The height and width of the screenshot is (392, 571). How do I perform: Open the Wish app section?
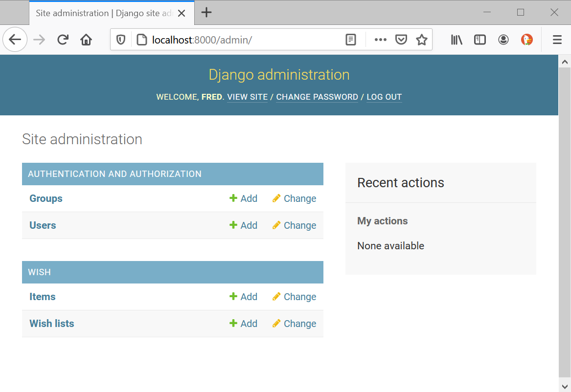[39, 272]
